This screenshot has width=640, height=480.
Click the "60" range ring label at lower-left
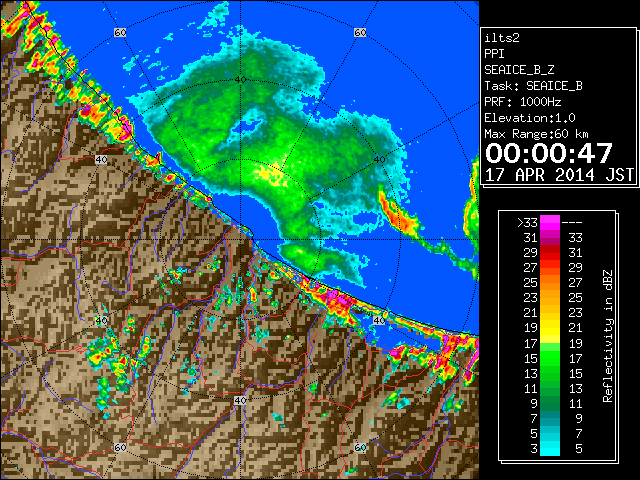tap(120, 447)
